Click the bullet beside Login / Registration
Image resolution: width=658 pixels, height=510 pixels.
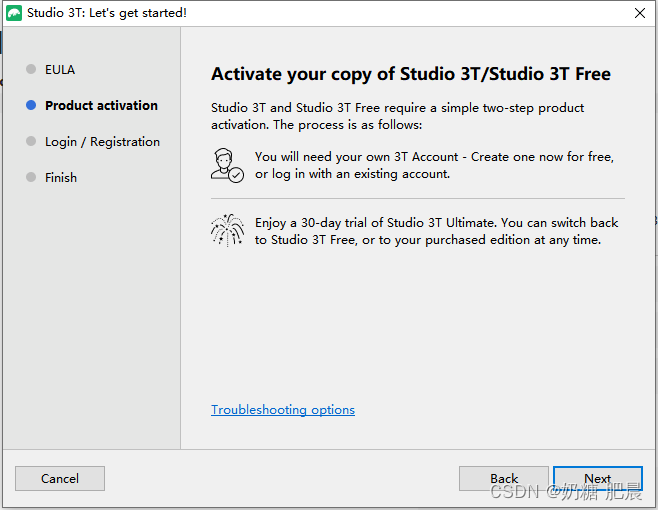tap(31, 142)
